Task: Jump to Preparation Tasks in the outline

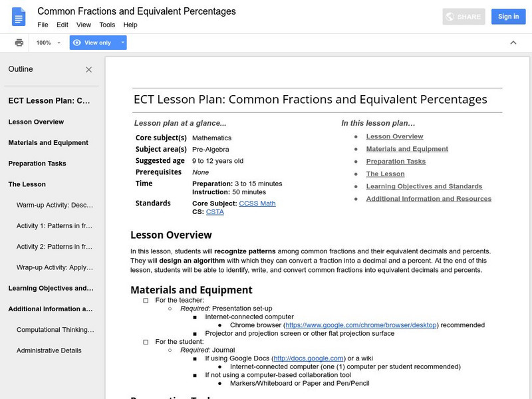Action: (x=37, y=164)
